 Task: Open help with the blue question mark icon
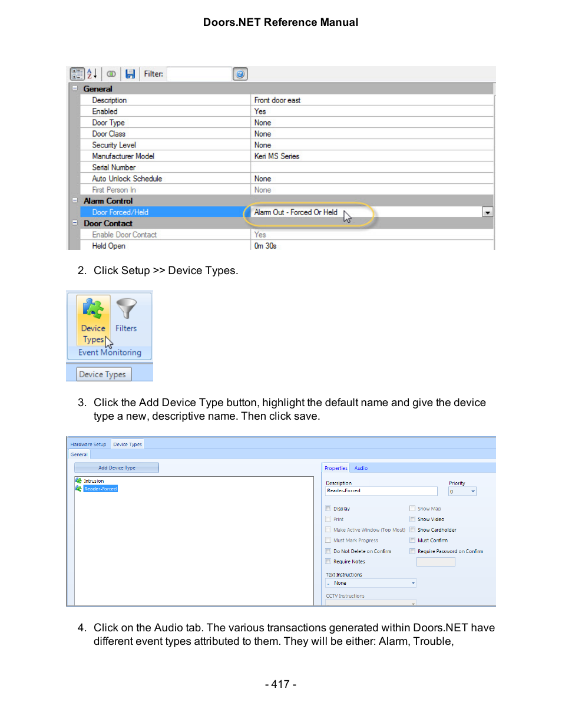click(240, 74)
